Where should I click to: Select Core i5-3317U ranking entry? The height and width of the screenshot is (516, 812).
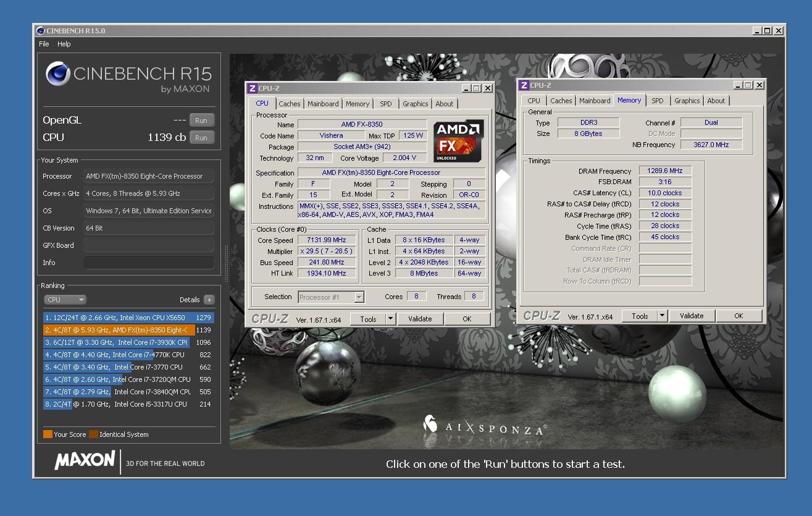point(128,404)
